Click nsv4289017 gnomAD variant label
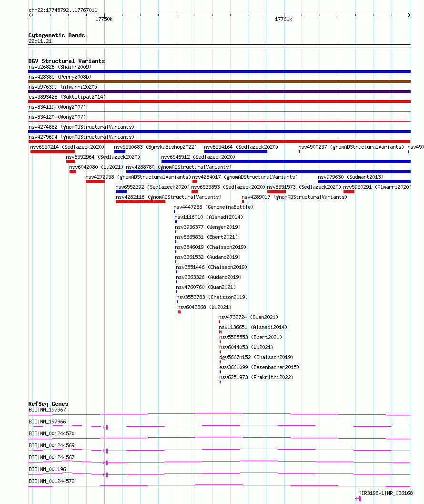The image size is (424, 504). [294, 197]
